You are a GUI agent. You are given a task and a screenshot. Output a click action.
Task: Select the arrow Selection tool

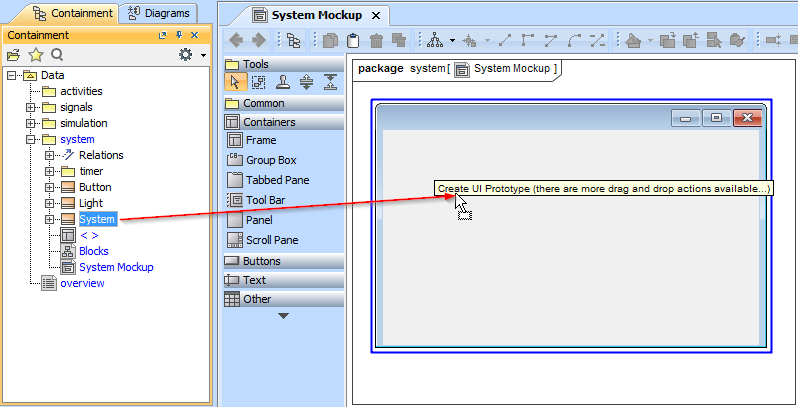[235, 82]
